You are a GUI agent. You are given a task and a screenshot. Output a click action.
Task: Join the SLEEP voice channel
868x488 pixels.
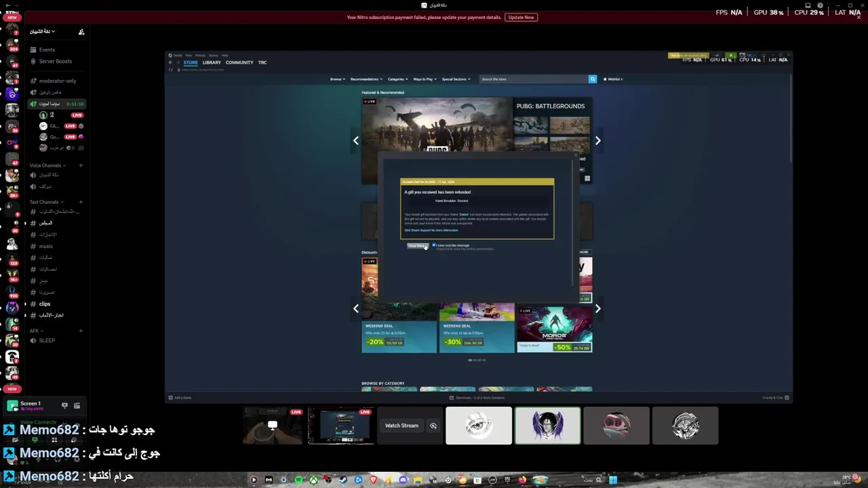[47, 340]
